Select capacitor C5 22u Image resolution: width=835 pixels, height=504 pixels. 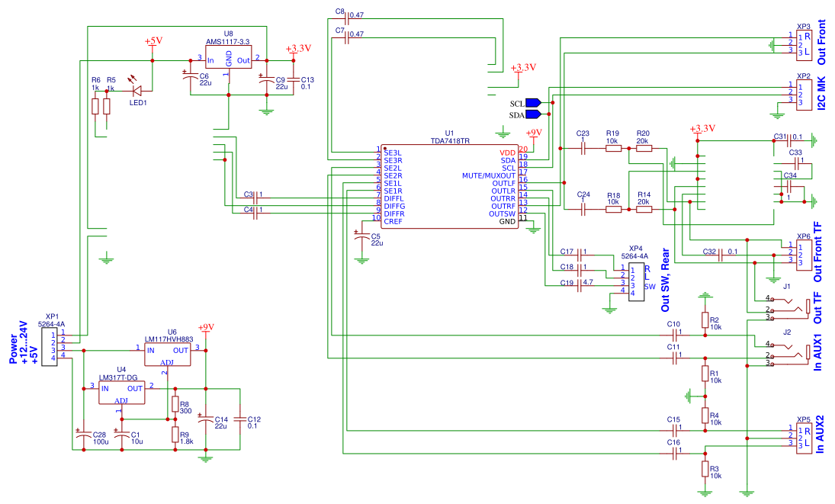point(361,237)
